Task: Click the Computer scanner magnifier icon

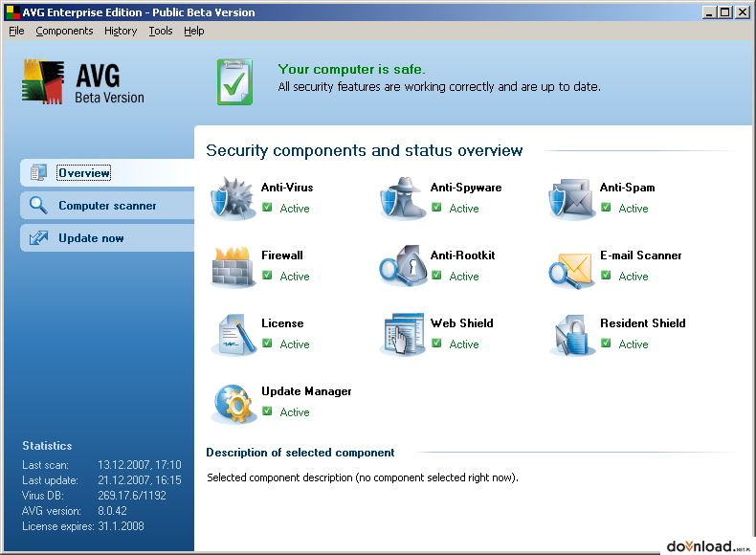Action: [38, 205]
